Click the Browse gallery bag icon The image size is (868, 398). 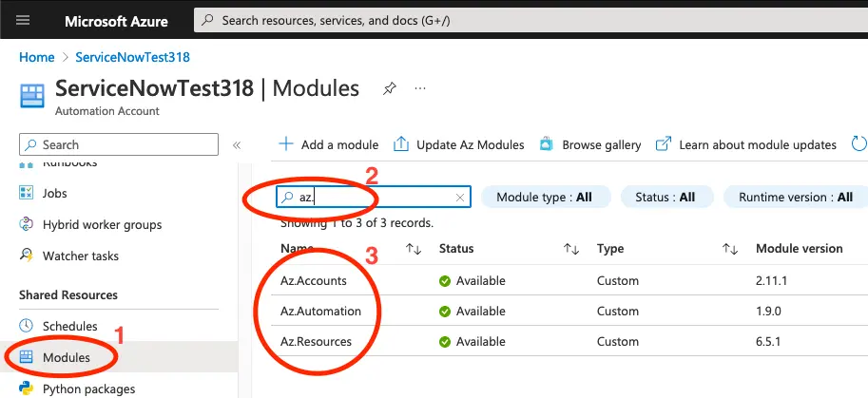(547, 144)
